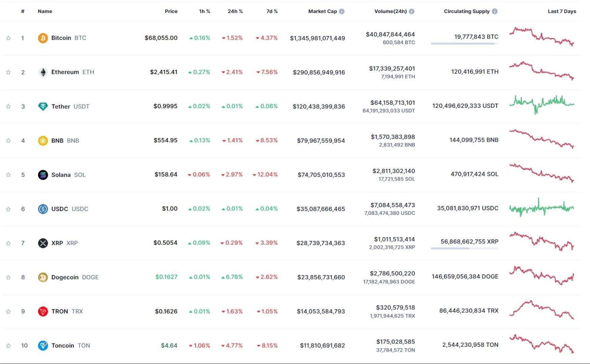Open the Ethereum ETH name link

tap(65, 72)
